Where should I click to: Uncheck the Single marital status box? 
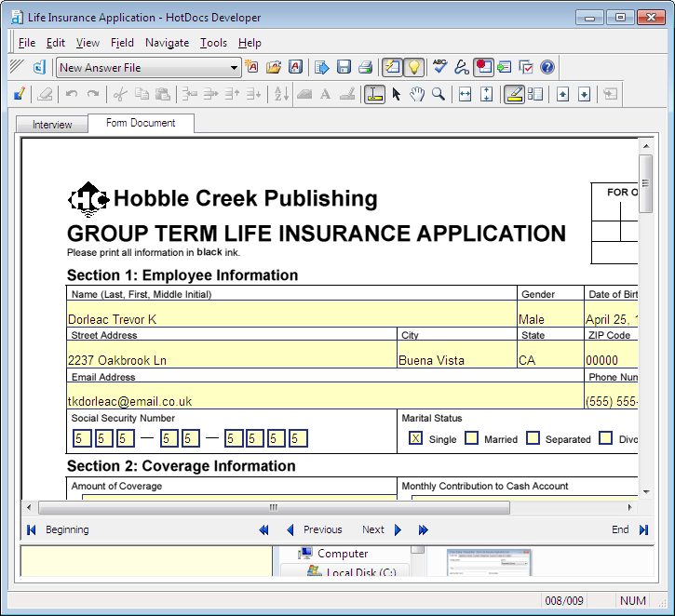pos(415,438)
